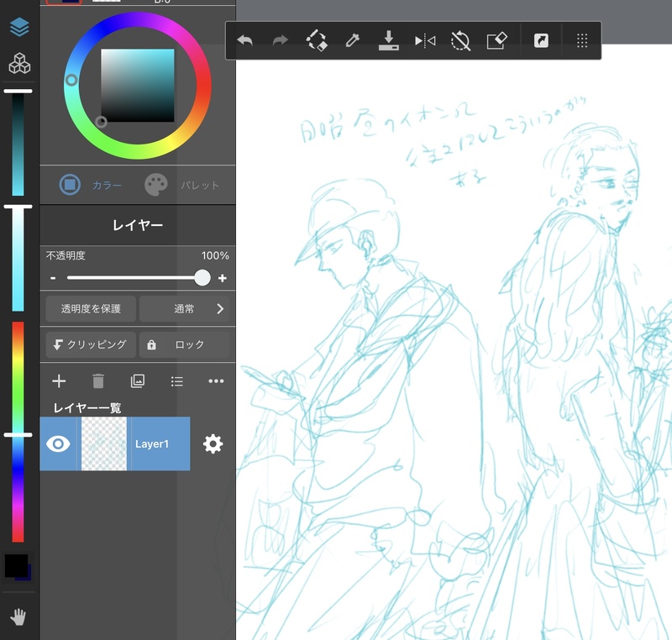
Task: Redo the undone action
Action: click(x=281, y=40)
